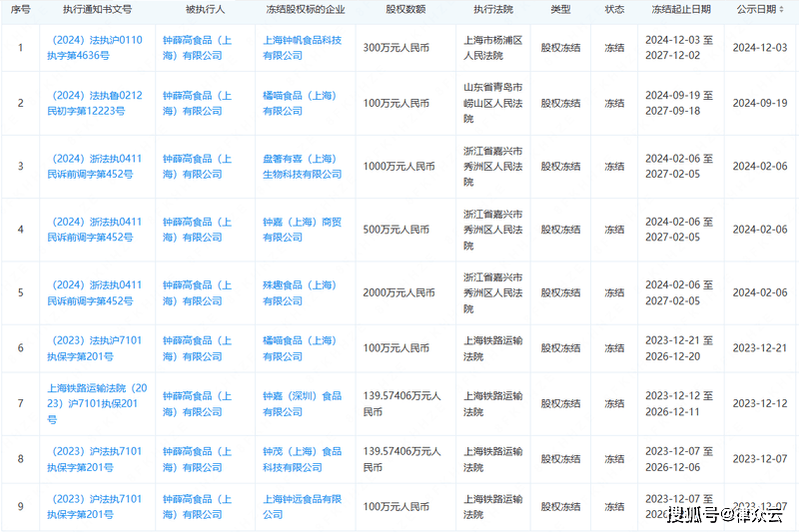Image resolution: width=799 pixels, height=532 pixels.
Task: Open 橘喵食品(上海)有限公司 link in row 6
Action: tap(300, 348)
